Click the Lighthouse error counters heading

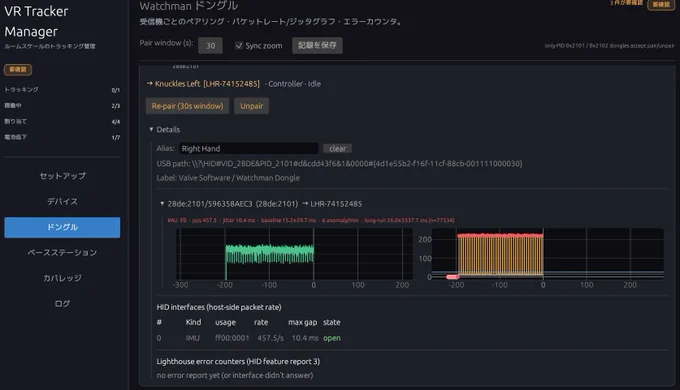(238, 361)
